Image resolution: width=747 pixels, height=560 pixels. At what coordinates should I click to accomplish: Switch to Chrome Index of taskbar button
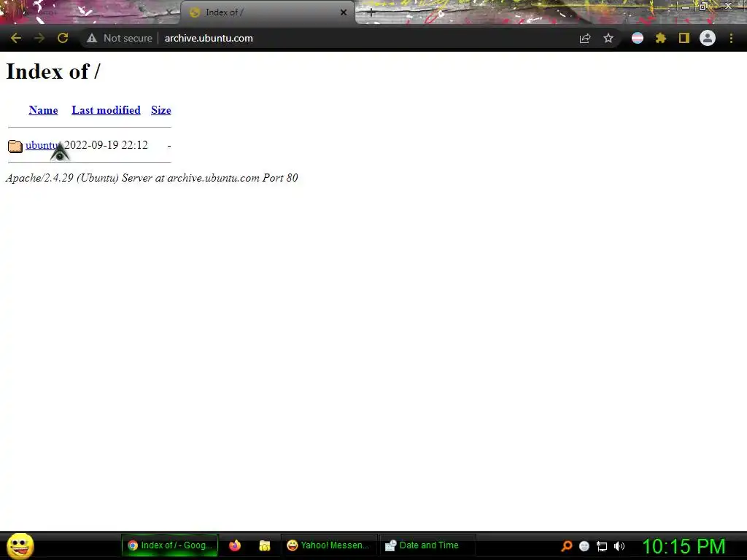[x=169, y=545]
